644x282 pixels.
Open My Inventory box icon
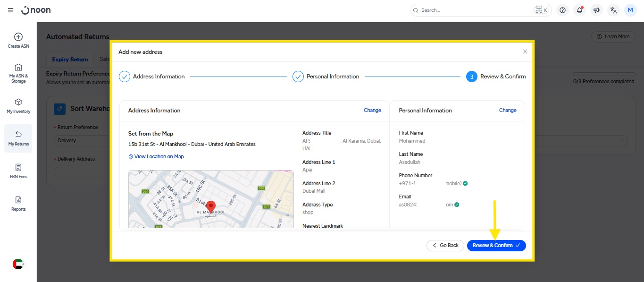point(18,102)
